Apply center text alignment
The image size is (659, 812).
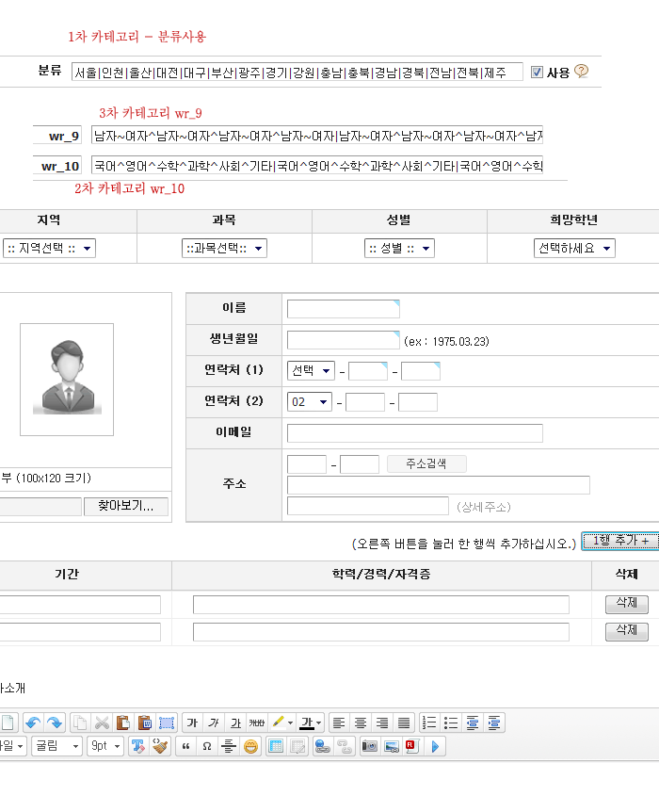(x=361, y=723)
